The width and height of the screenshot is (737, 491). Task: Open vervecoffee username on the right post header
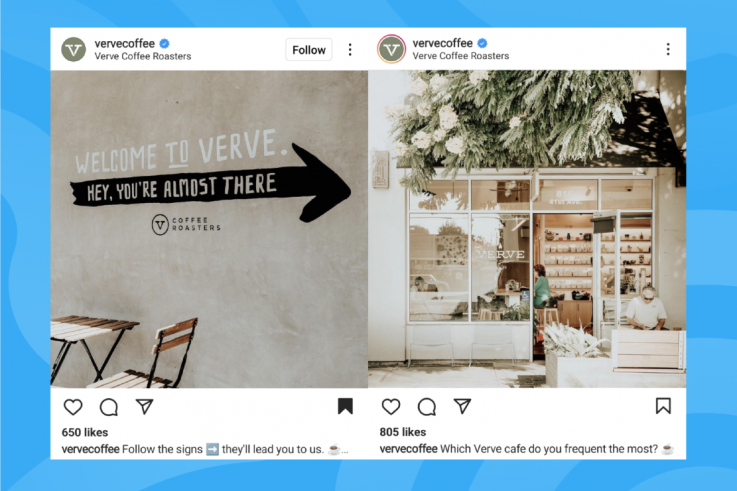coord(442,43)
